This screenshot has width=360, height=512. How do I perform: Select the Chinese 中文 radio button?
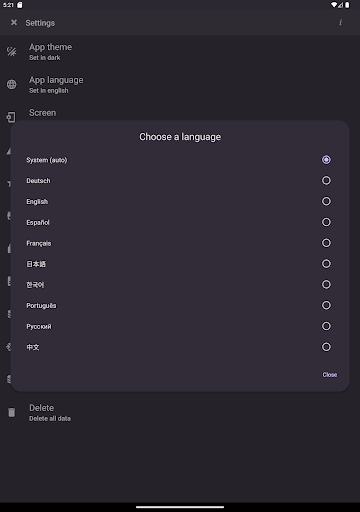tap(326, 347)
